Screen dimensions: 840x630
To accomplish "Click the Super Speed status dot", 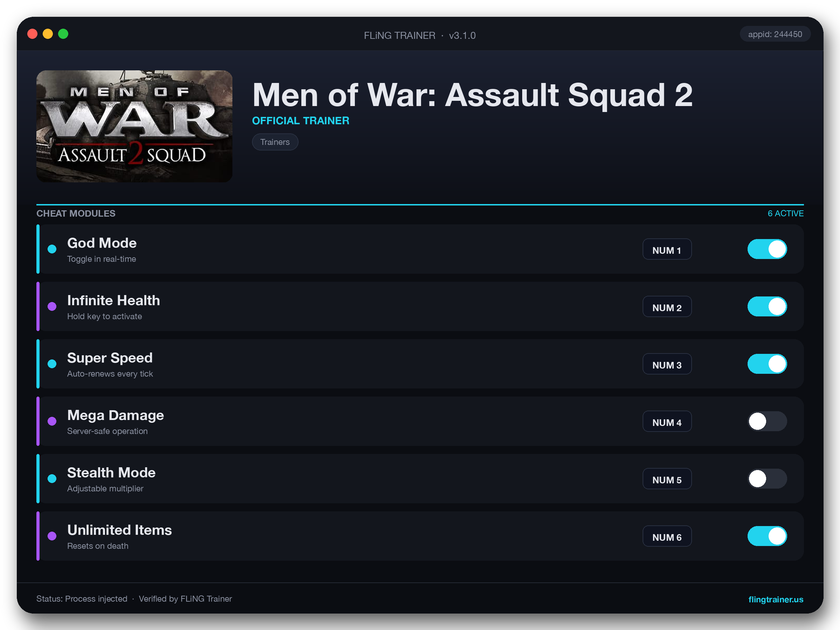I will click(52, 364).
